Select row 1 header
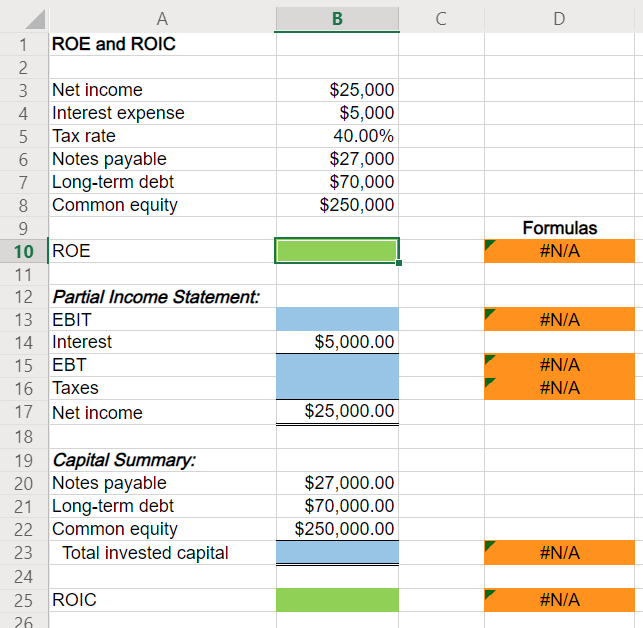This screenshot has width=643, height=628. pos(23,44)
